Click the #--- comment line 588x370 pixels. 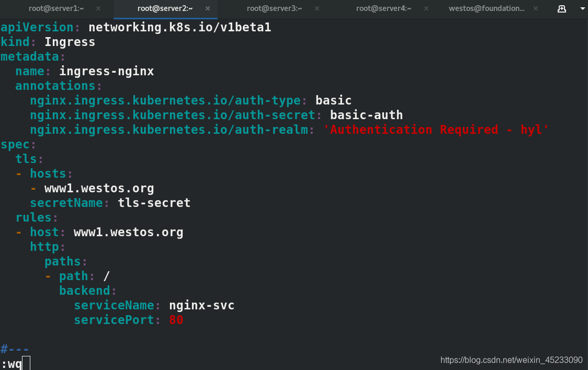coord(15,349)
